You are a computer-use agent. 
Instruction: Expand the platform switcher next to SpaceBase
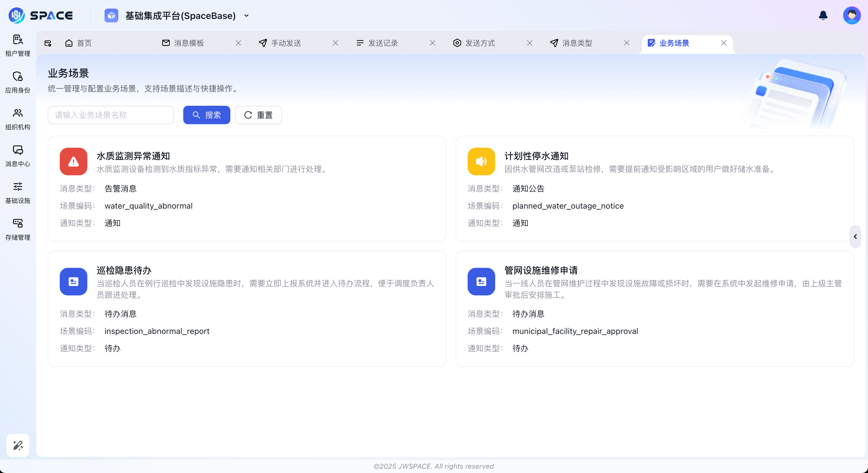click(x=246, y=16)
